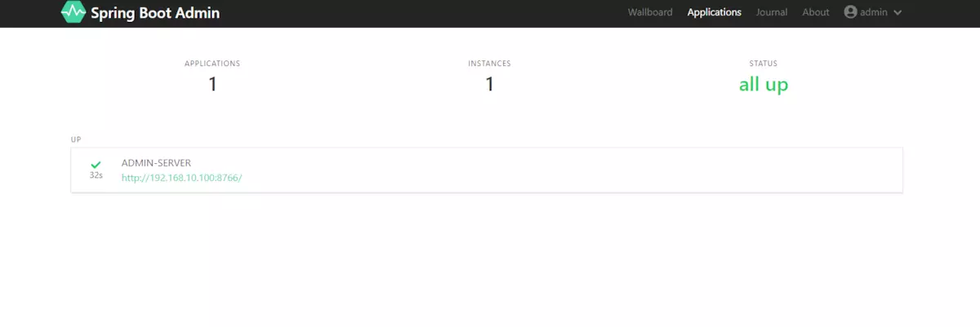This screenshot has width=980, height=327.
Task: Open the admin user menu
Action: click(x=873, y=12)
